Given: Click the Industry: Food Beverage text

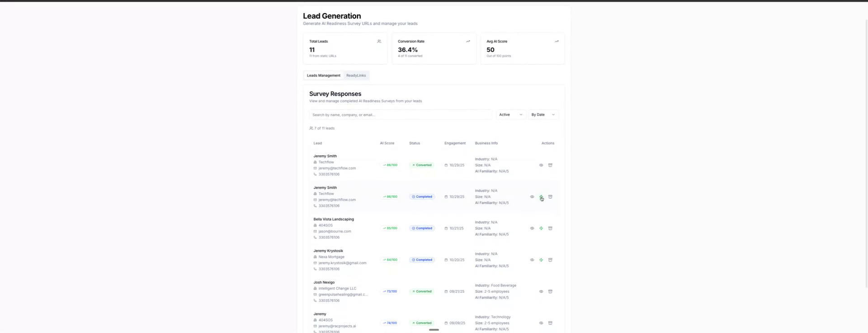Looking at the screenshot, I should 495,285.
